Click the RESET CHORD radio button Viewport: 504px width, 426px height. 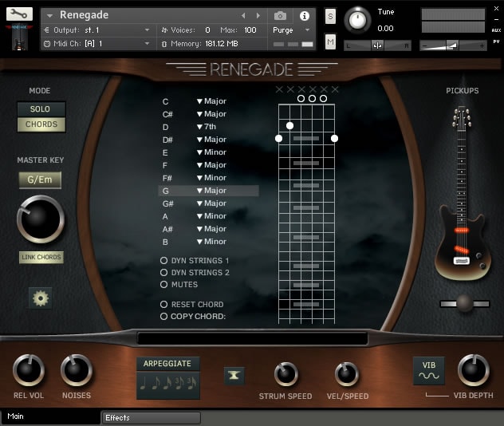pos(163,304)
